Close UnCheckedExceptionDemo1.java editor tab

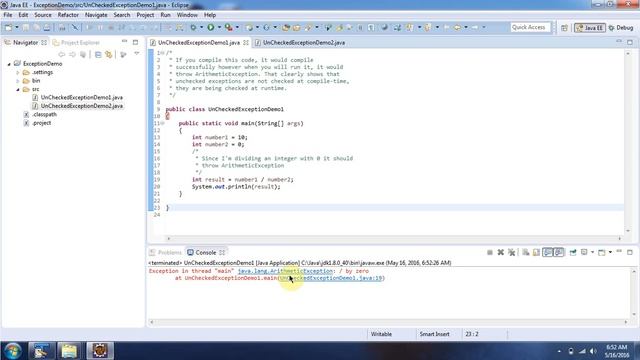[x=246, y=42]
